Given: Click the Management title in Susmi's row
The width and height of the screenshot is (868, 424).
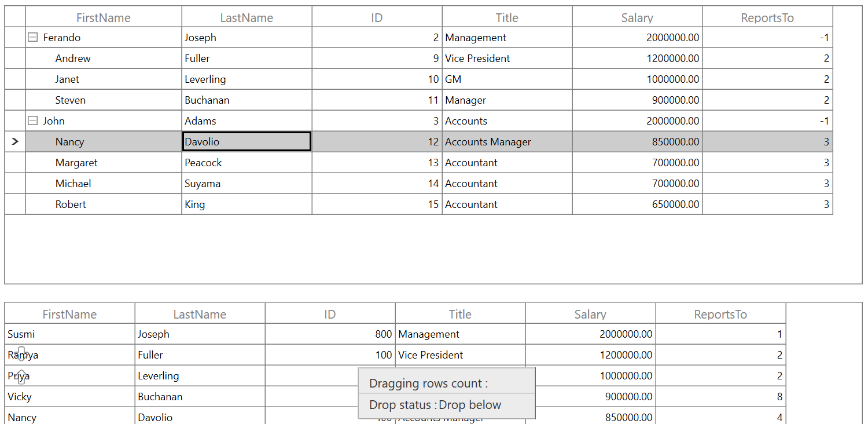Looking at the screenshot, I should point(461,334).
